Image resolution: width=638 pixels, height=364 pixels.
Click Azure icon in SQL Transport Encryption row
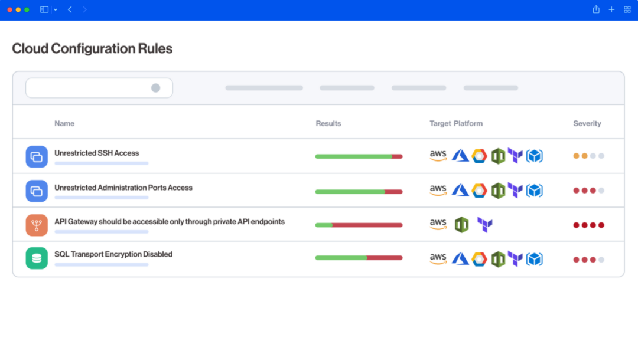pyautogui.click(x=460, y=259)
